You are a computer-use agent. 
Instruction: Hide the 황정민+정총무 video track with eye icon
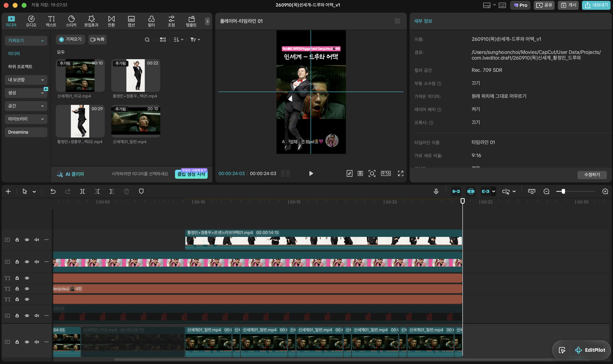[x=27, y=240]
